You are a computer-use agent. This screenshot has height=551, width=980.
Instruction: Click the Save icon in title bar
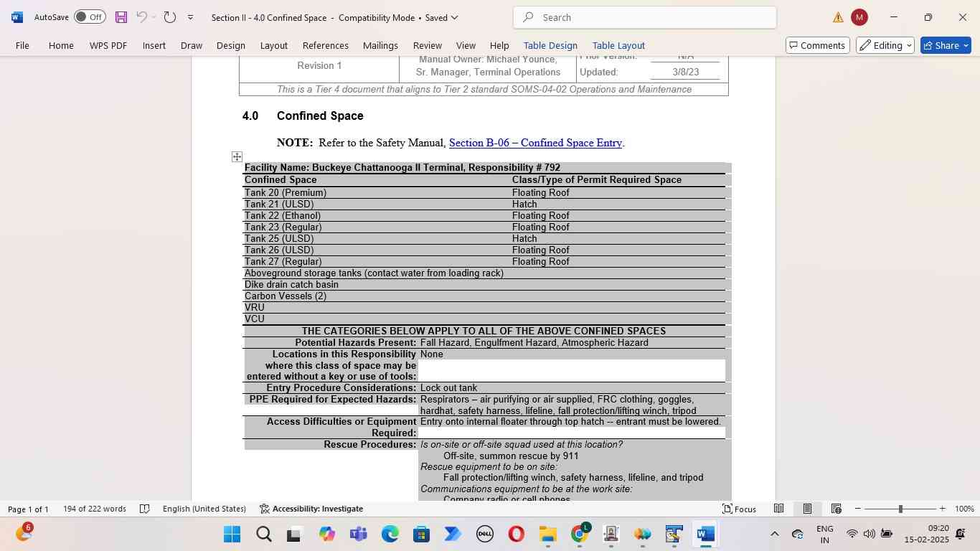point(121,17)
